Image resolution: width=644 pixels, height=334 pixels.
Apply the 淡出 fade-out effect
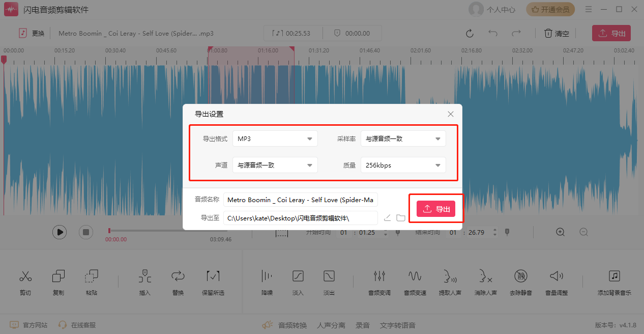(x=329, y=283)
